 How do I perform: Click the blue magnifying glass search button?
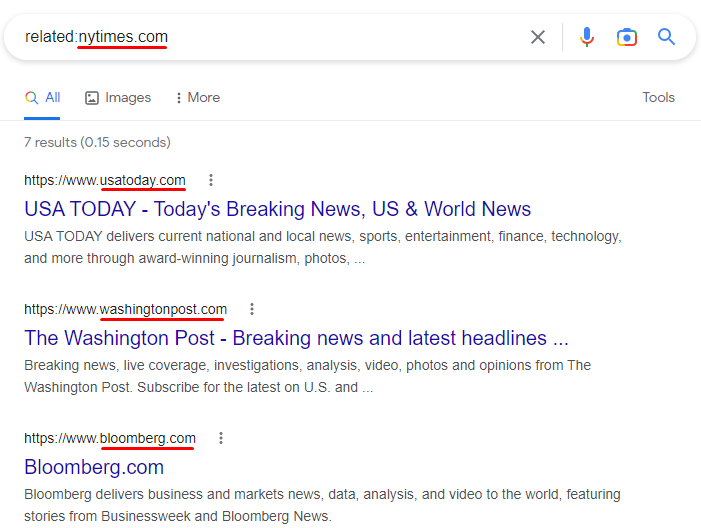pyautogui.click(x=667, y=37)
